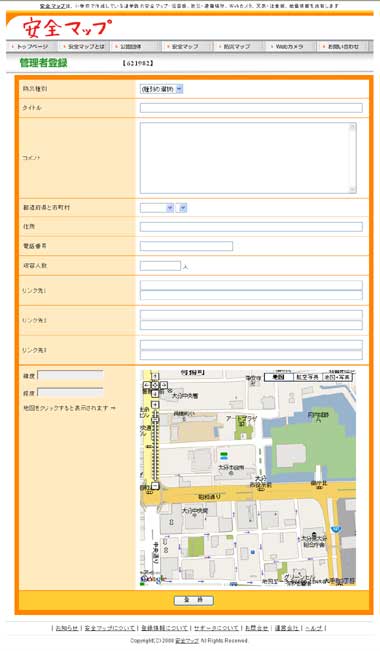The image size is (380, 651).
Task: Open the 登録情報について footer link
Action: 164,628
